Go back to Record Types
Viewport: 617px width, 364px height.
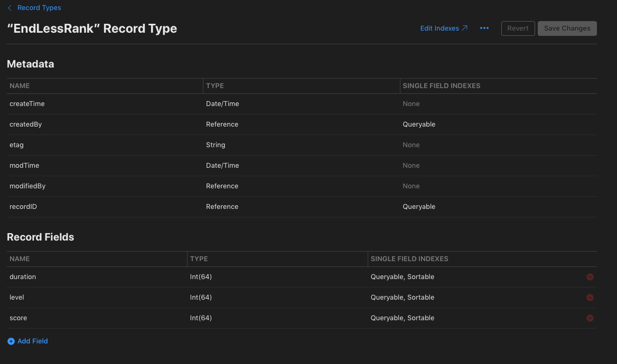point(39,8)
